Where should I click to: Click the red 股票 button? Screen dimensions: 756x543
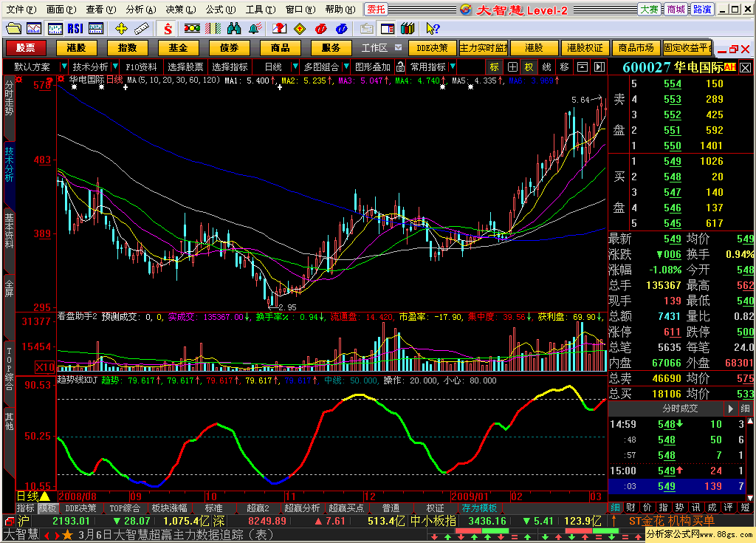[x=25, y=47]
